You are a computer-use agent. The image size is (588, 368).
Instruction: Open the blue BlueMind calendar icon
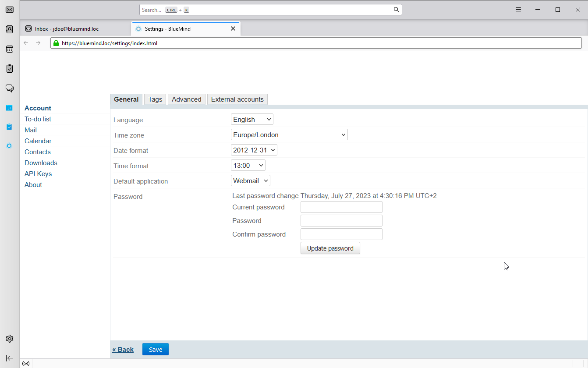click(9, 108)
